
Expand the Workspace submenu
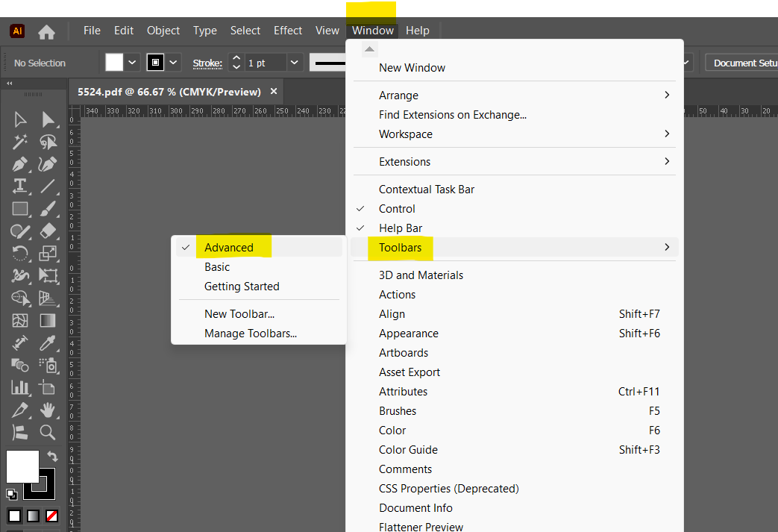[x=515, y=134]
